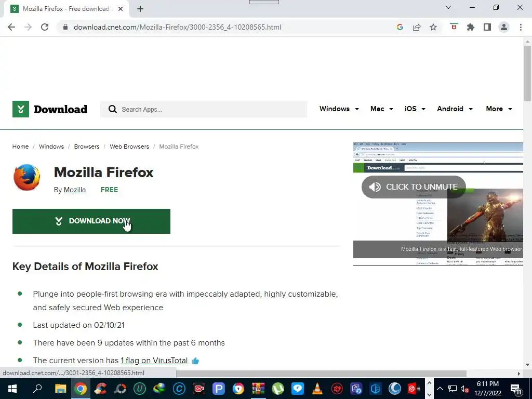This screenshot has height=399, width=532.
Task: Go back to the previous page
Action: click(x=11, y=27)
